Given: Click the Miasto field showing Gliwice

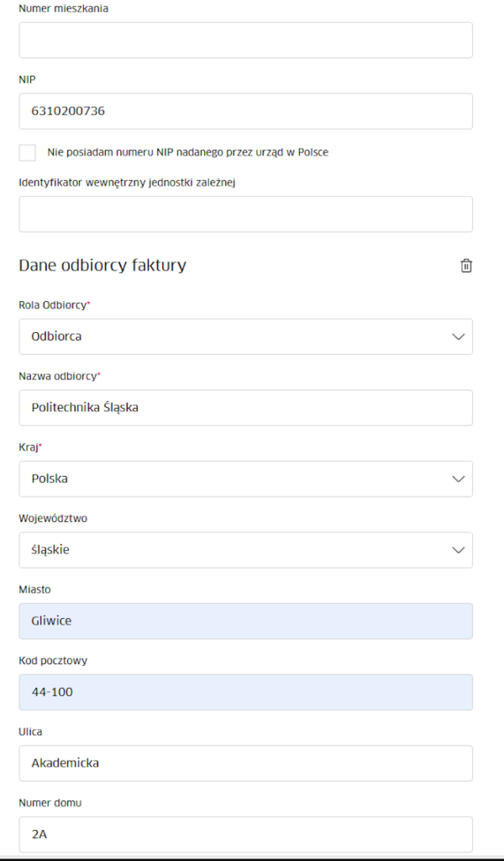Looking at the screenshot, I should tap(245, 621).
